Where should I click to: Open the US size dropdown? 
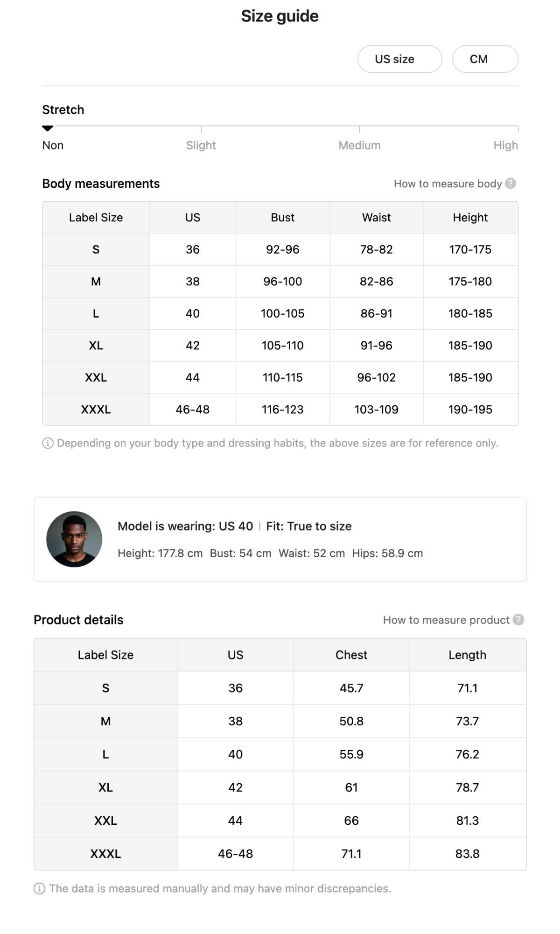(x=399, y=59)
